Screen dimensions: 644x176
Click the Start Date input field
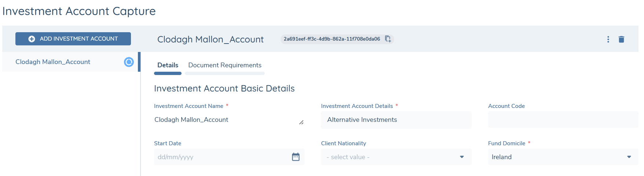click(229, 157)
